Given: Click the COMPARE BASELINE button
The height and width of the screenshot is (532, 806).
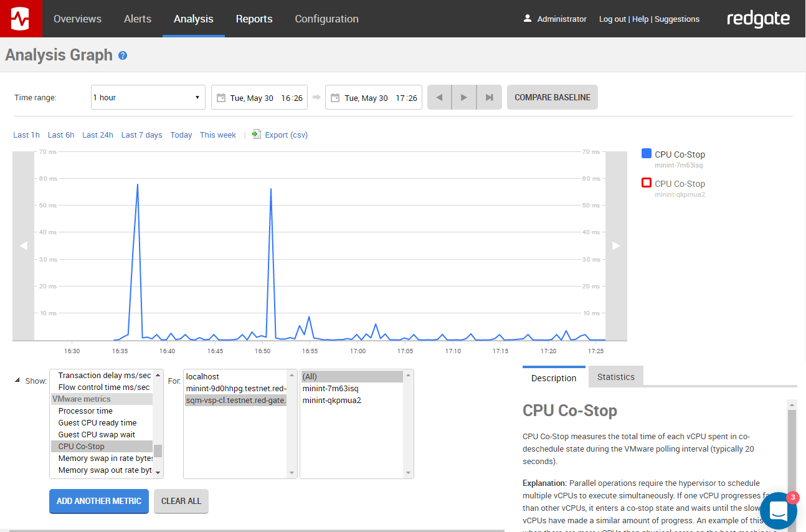Looking at the screenshot, I should click(x=552, y=97).
